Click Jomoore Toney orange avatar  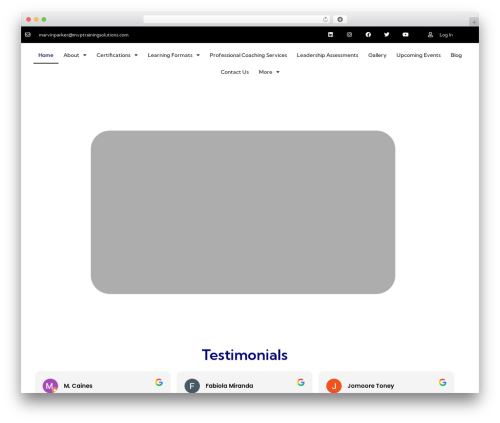tap(334, 386)
